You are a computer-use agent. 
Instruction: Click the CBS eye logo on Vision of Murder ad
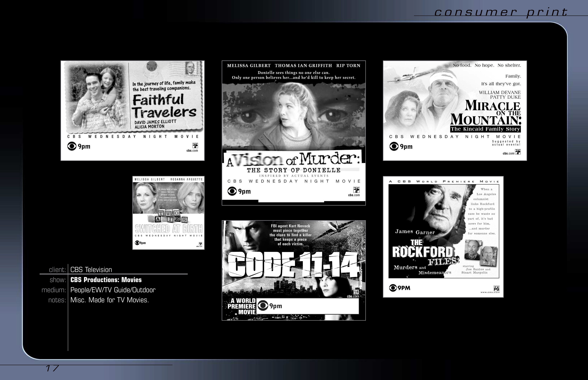coord(232,191)
